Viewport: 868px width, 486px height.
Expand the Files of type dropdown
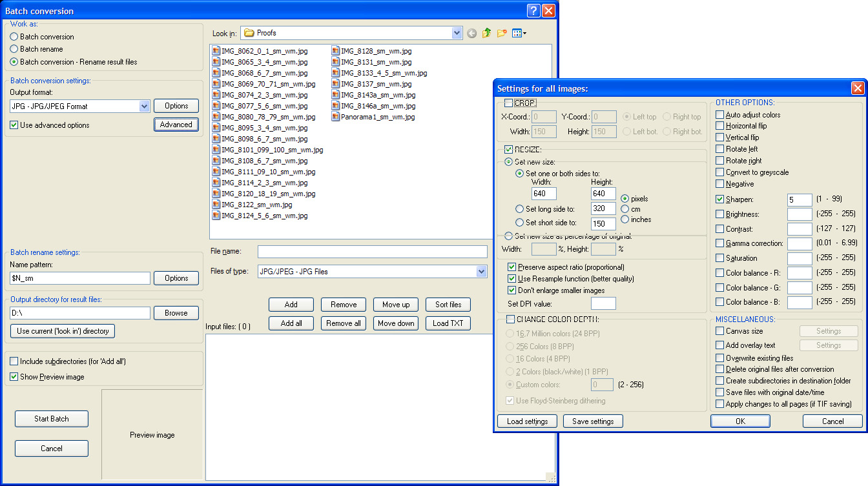tap(481, 272)
